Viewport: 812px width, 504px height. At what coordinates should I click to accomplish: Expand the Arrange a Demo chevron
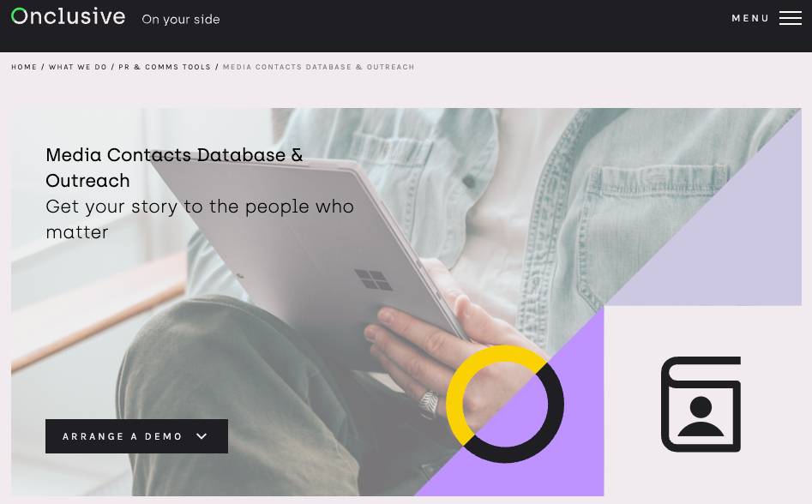202,436
